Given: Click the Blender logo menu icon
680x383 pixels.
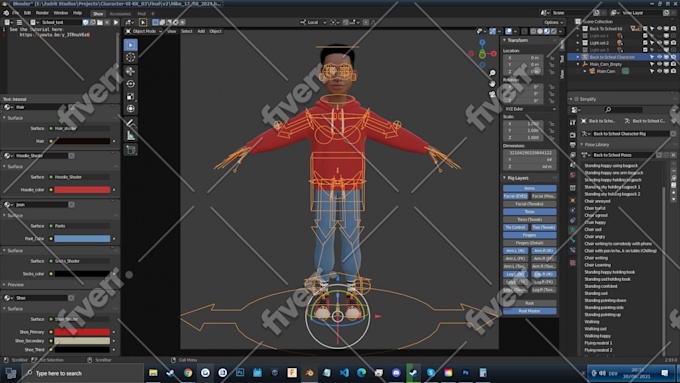Looking at the screenshot, I should click(6, 13).
